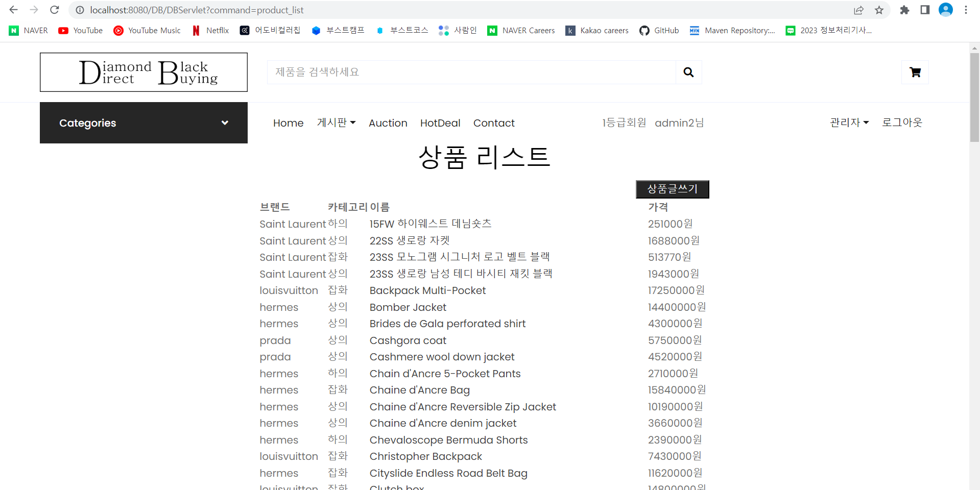The width and height of the screenshot is (980, 490).
Task: Click the 로그아웃 link
Action: point(902,122)
